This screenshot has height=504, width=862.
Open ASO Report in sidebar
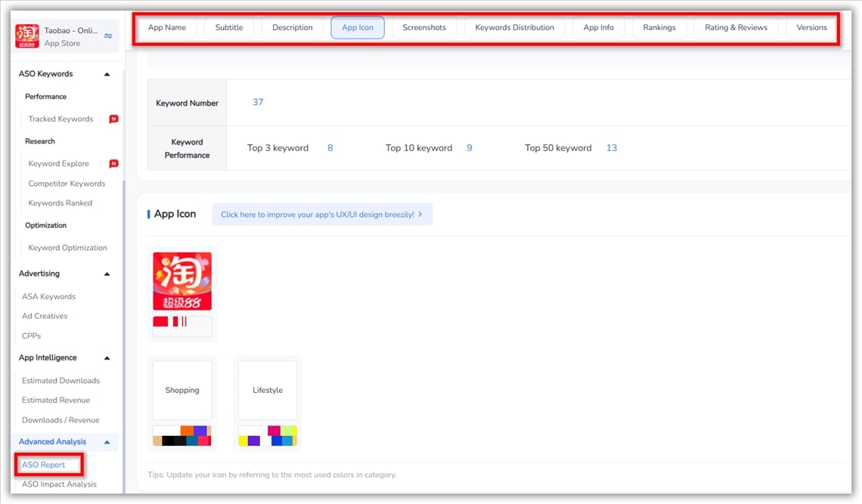pyautogui.click(x=44, y=465)
